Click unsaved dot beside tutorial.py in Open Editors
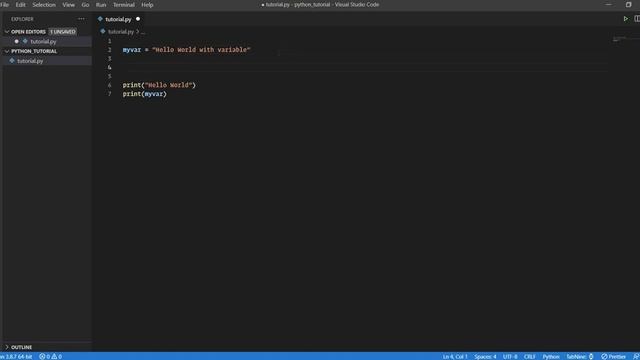Screen dimensions: 640x360 coord(16,41)
